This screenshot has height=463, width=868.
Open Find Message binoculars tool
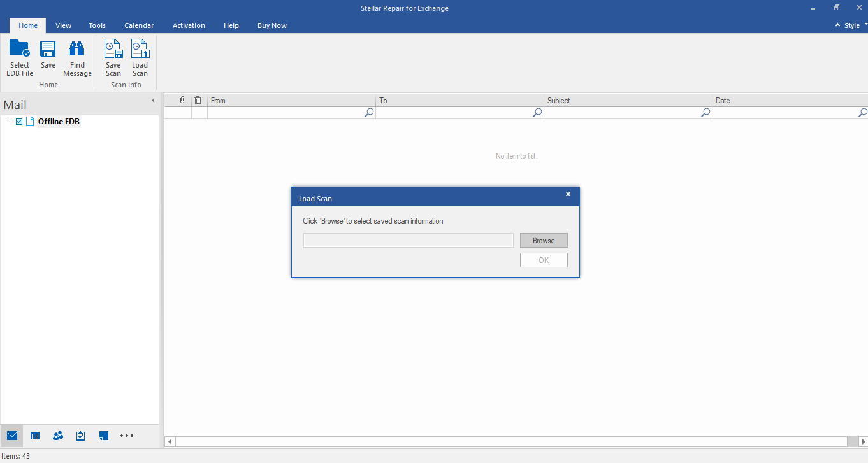point(77,49)
